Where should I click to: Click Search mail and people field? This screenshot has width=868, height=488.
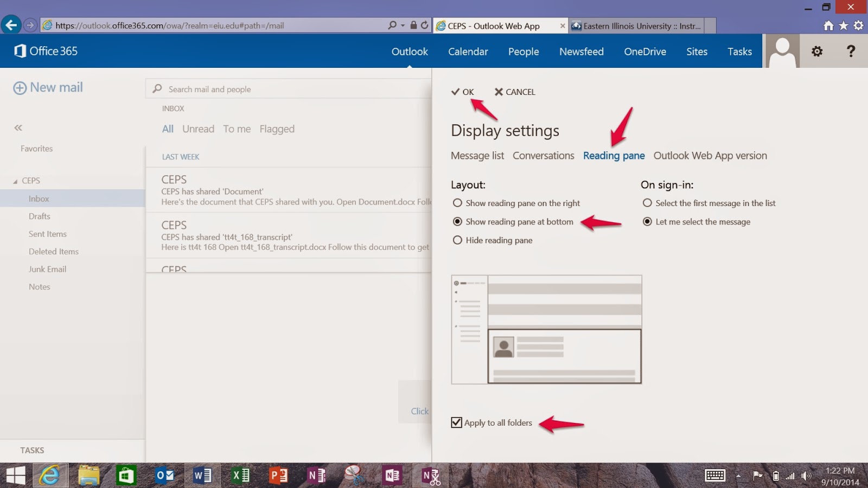(289, 89)
